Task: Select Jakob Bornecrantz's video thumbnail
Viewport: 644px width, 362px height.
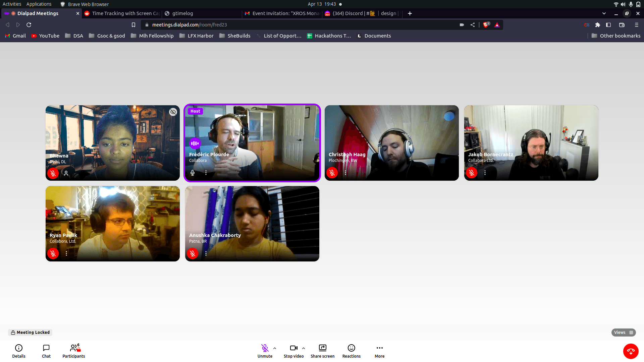Action: coord(531,143)
